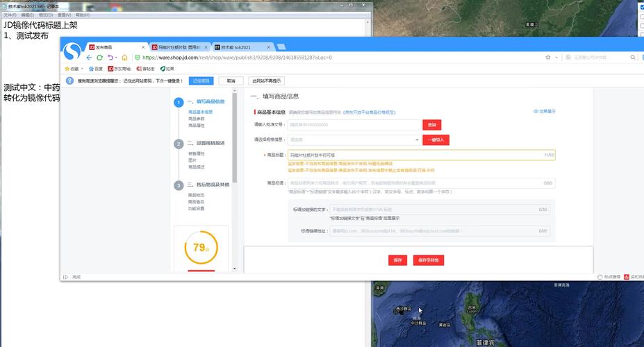Select step 1 circle in sidebar
The width and height of the screenshot is (644, 347).
pyautogui.click(x=179, y=102)
